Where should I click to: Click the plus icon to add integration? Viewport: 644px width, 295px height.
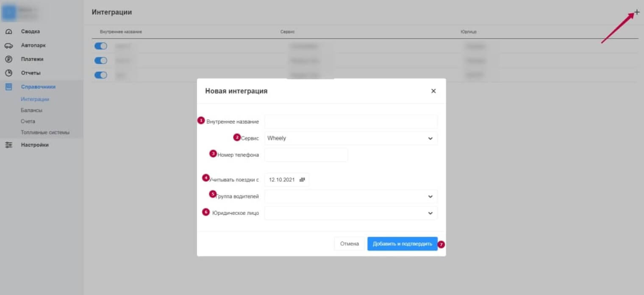(637, 12)
